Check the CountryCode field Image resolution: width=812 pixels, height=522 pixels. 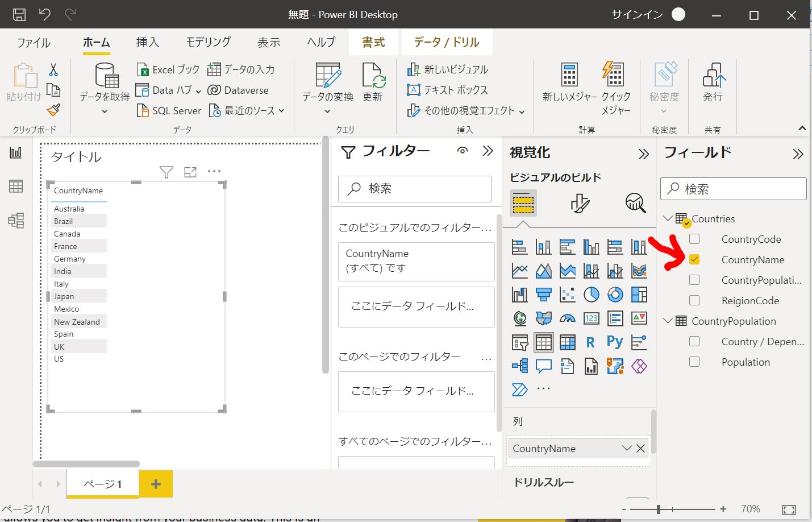(x=694, y=239)
